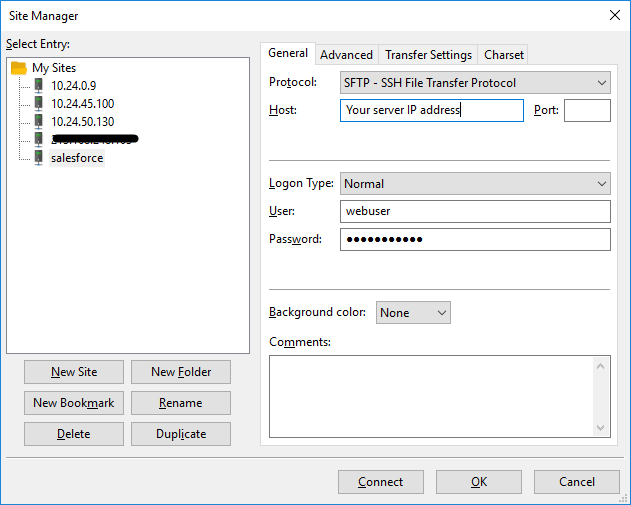This screenshot has height=505, width=631.
Task: Expand the Logon Type dropdown
Action: click(475, 184)
